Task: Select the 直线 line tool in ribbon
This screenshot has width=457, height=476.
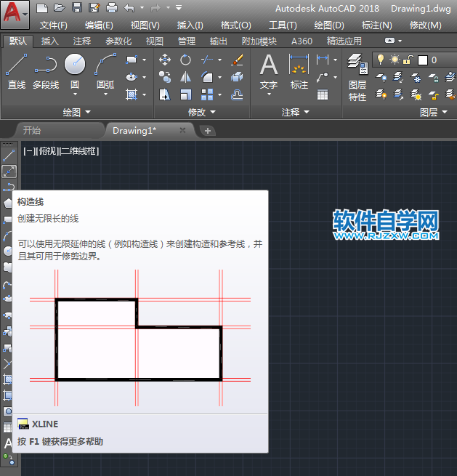Action: tap(17, 72)
